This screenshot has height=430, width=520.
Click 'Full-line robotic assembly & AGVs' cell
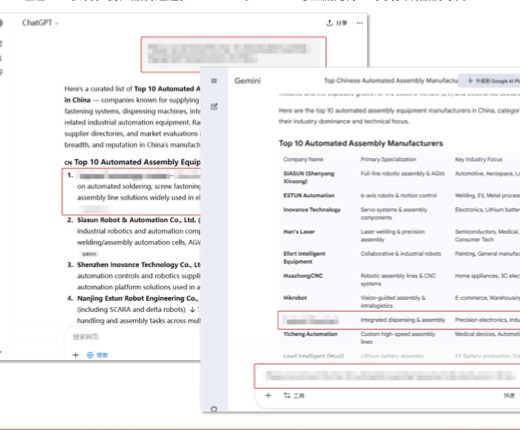tap(402, 173)
